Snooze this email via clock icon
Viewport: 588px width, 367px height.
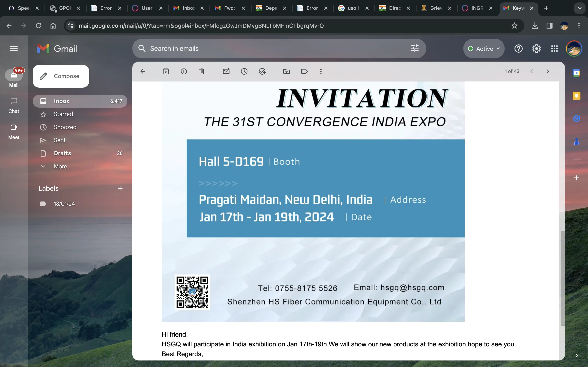tap(244, 71)
